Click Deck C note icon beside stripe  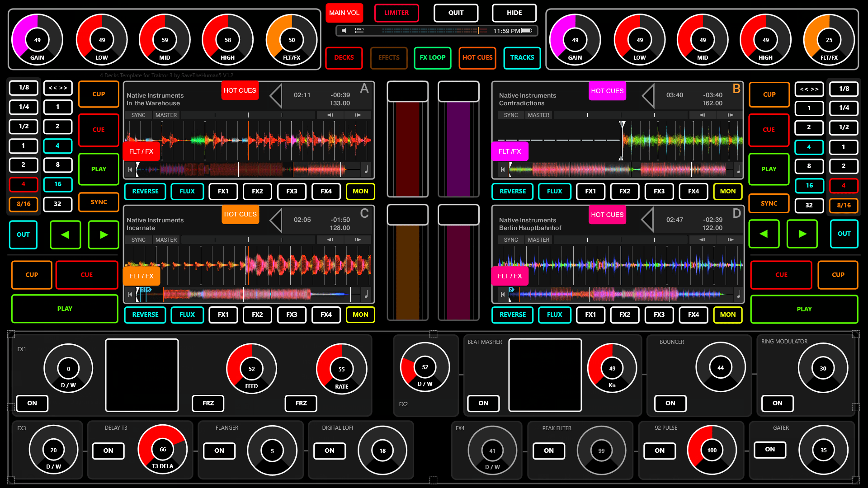(366, 295)
